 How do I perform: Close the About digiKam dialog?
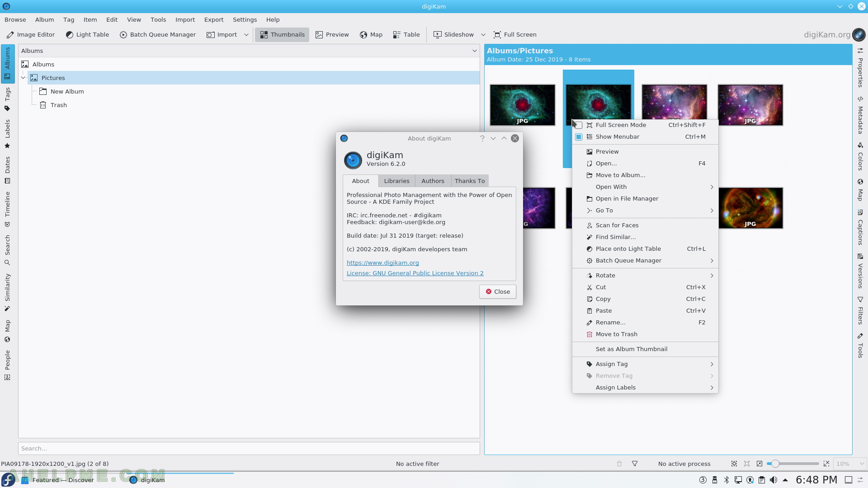[498, 292]
